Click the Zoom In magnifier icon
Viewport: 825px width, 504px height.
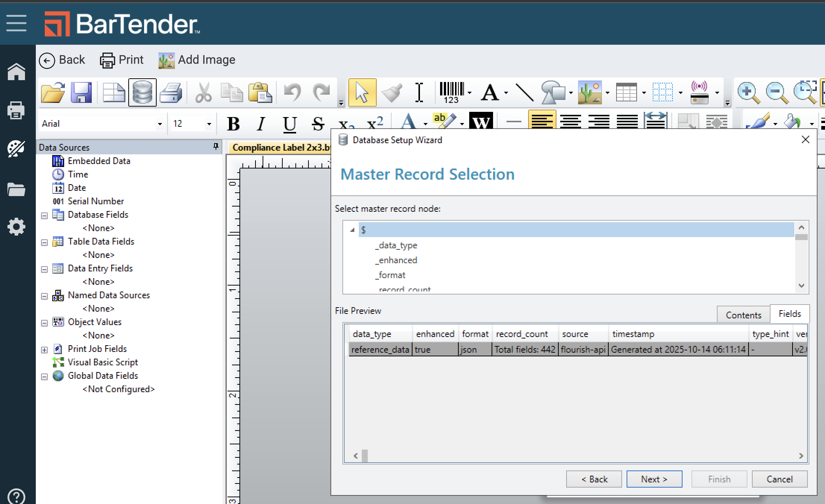[x=748, y=92]
